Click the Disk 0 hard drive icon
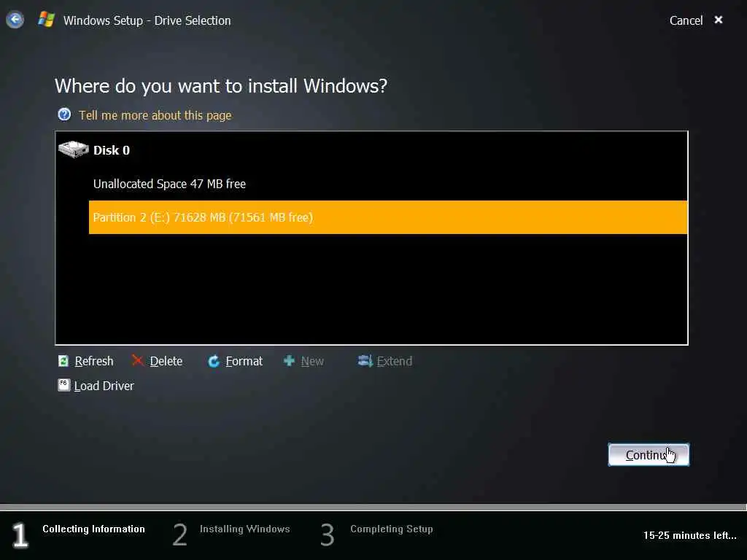747x560 pixels. [74, 149]
